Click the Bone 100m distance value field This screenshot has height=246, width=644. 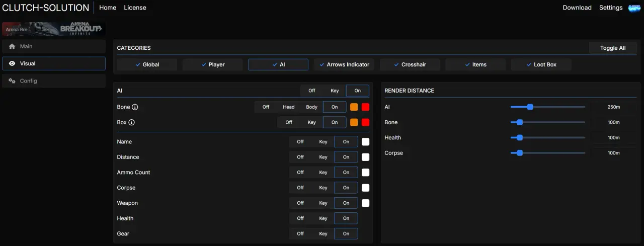click(613, 122)
